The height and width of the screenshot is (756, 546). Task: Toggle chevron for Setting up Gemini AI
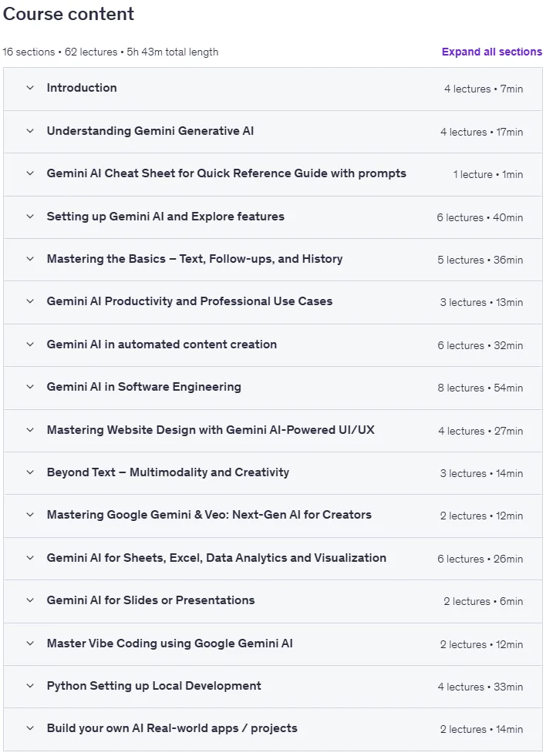pyautogui.click(x=30, y=216)
